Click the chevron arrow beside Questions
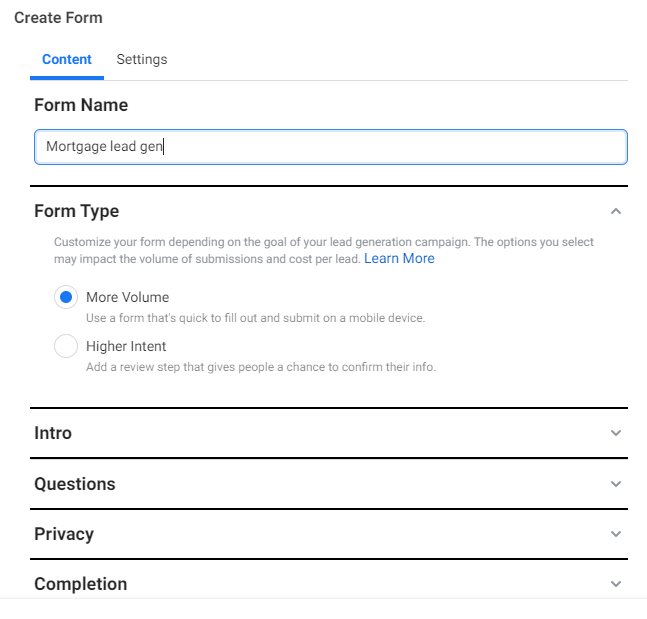This screenshot has width=647, height=619. (x=616, y=483)
